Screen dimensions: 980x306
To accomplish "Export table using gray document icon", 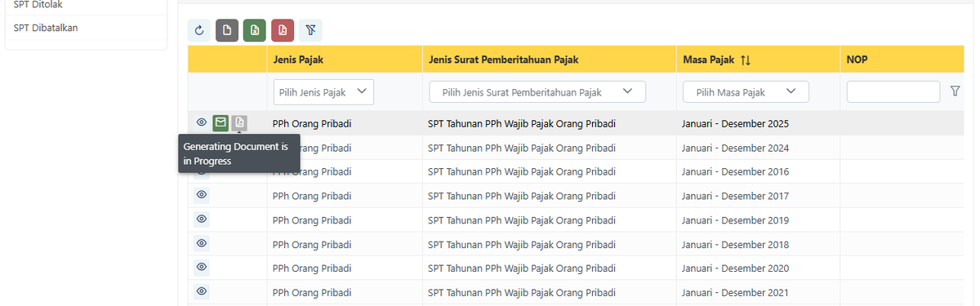I will pos(227,31).
